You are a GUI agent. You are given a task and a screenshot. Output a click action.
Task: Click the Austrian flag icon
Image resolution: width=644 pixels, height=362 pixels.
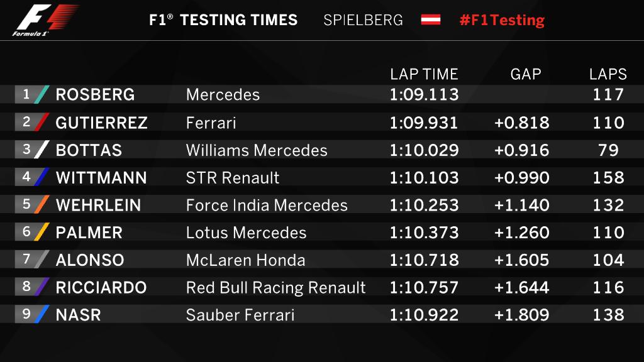(431, 20)
